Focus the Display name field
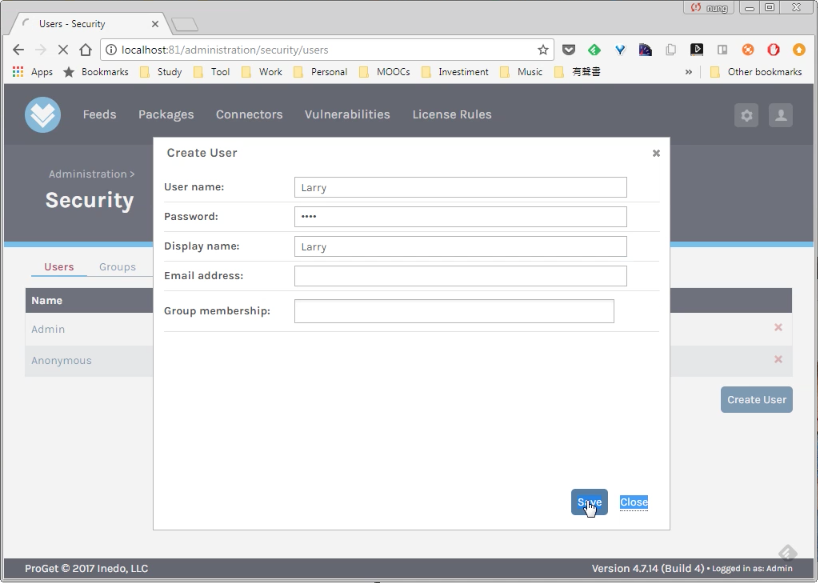Viewport: 818px width, 583px height. (x=460, y=247)
